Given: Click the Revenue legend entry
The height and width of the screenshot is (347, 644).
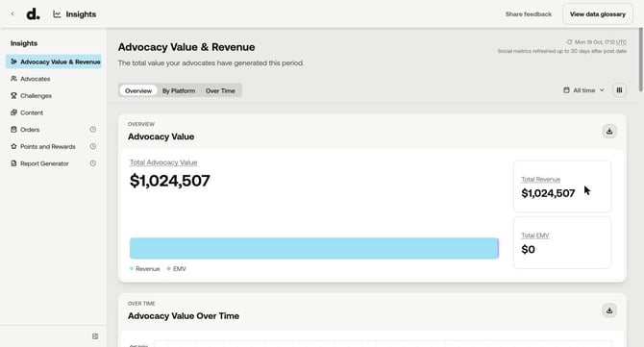Looking at the screenshot, I should (144, 268).
